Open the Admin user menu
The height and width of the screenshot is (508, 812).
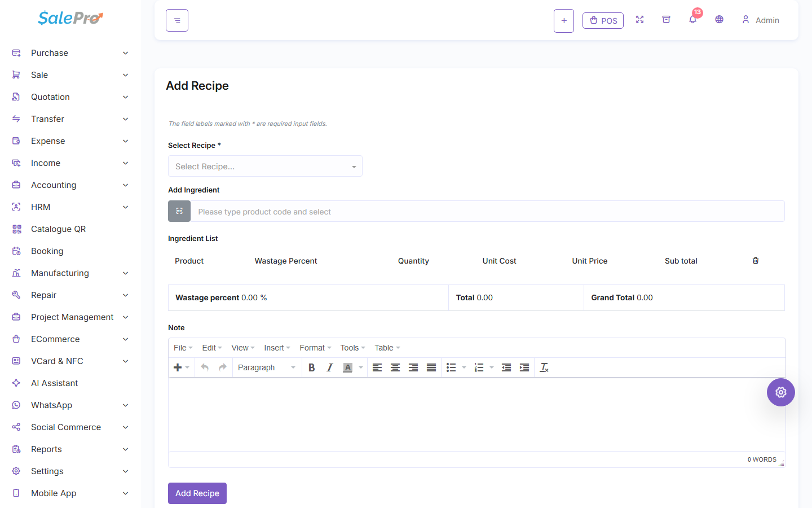[x=761, y=20]
